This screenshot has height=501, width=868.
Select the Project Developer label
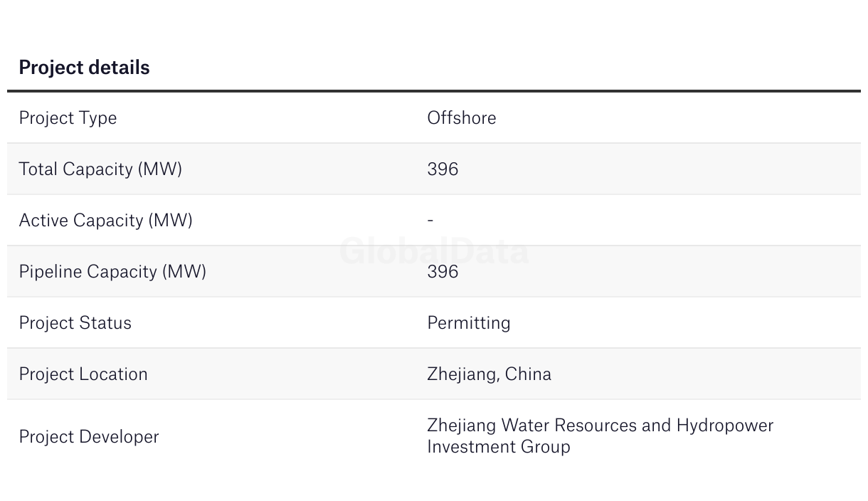[89, 436]
